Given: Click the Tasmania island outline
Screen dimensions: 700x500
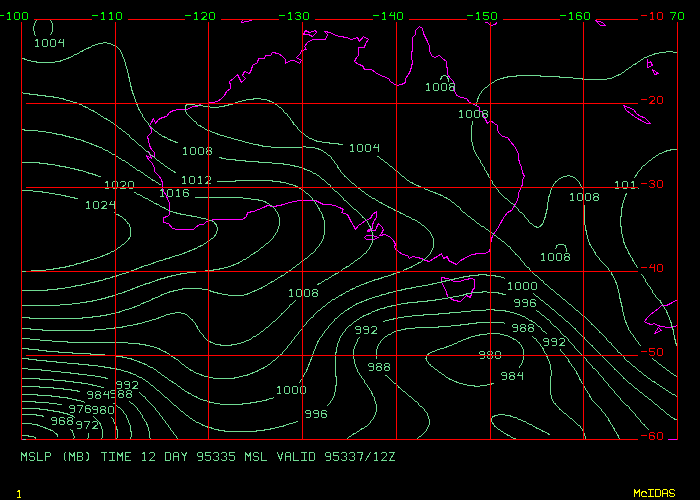Looking at the screenshot, I should click(459, 288).
